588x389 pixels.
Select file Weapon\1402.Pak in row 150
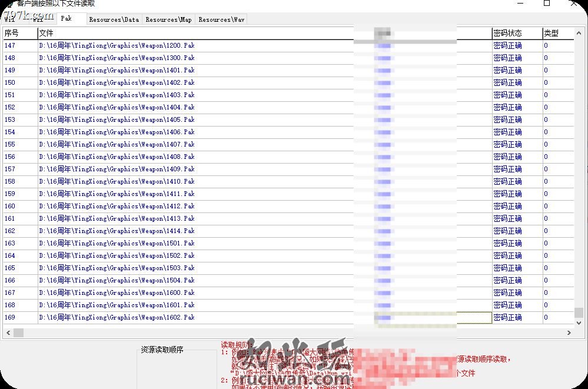pyautogui.click(x=117, y=82)
